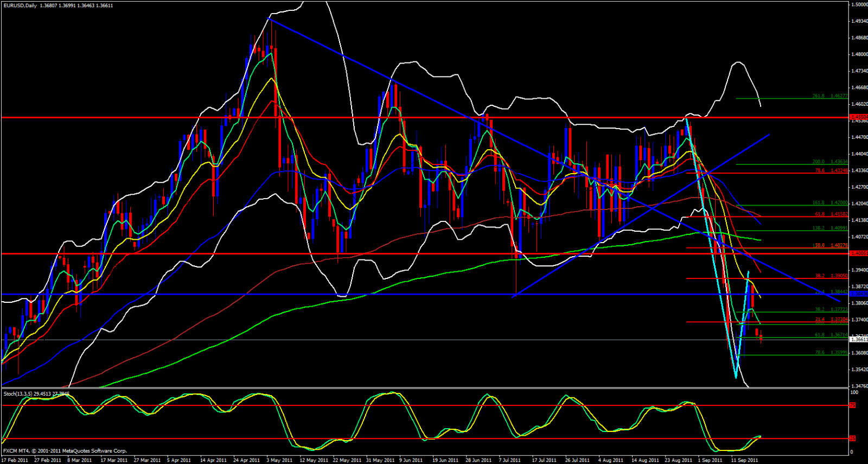Click the 24 Apr 2011 date label

point(247,460)
